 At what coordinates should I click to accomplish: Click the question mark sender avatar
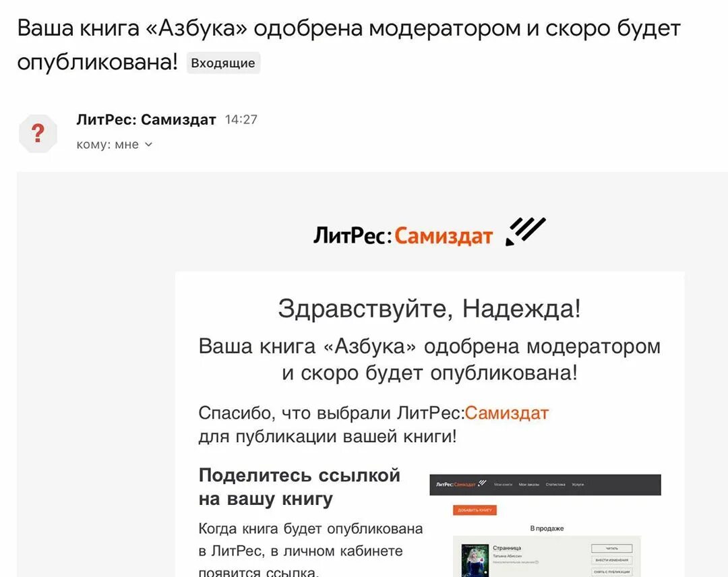(38, 133)
